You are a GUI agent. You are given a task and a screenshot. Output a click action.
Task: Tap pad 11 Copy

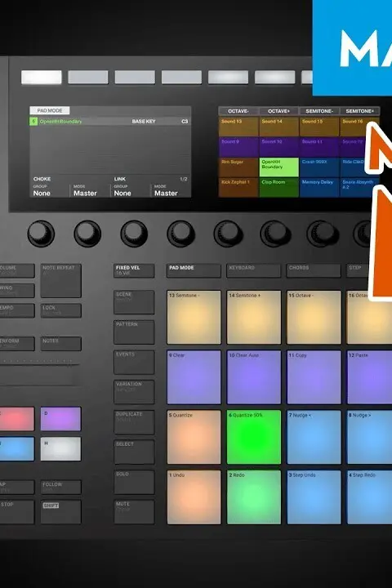coord(314,376)
